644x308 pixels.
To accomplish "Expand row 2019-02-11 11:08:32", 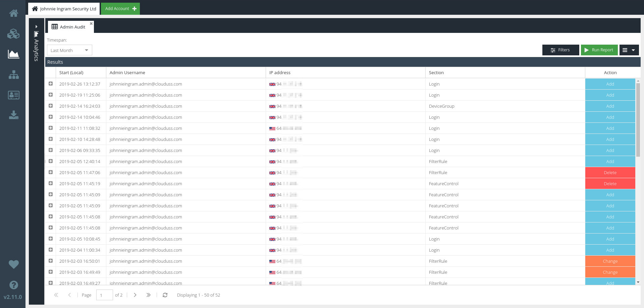I will (51, 128).
